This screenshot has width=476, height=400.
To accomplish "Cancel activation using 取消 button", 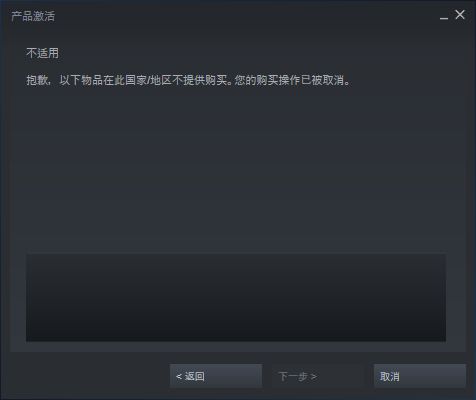I will click(420, 376).
